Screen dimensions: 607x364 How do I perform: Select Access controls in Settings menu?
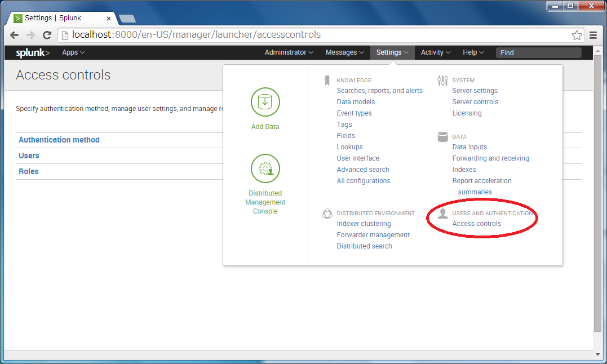click(x=477, y=224)
